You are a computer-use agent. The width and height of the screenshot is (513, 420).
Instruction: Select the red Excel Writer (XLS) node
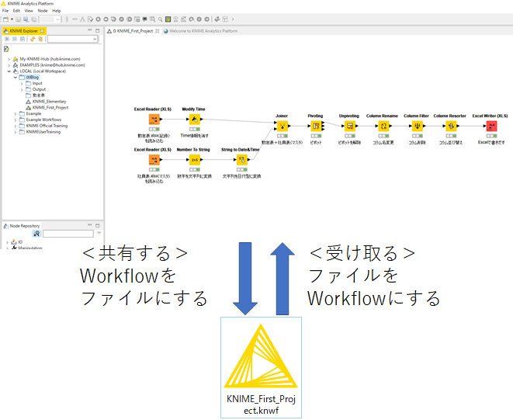(x=491, y=126)
